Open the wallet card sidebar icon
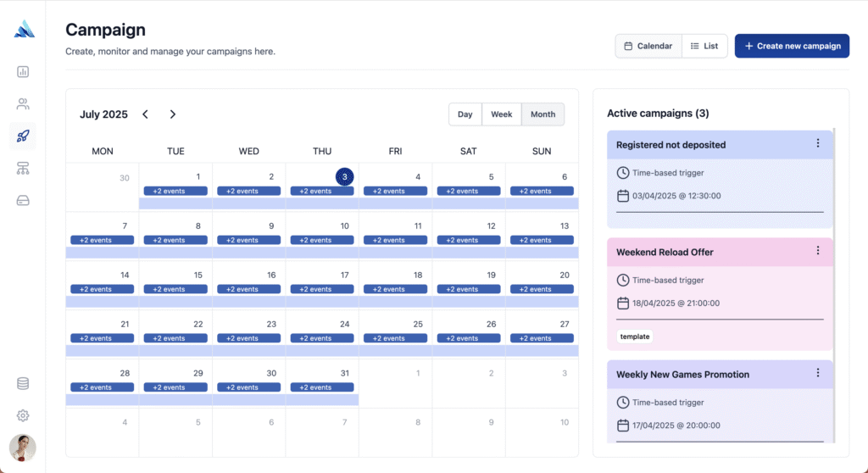868x473 pixels. click(x=23, y=201)
